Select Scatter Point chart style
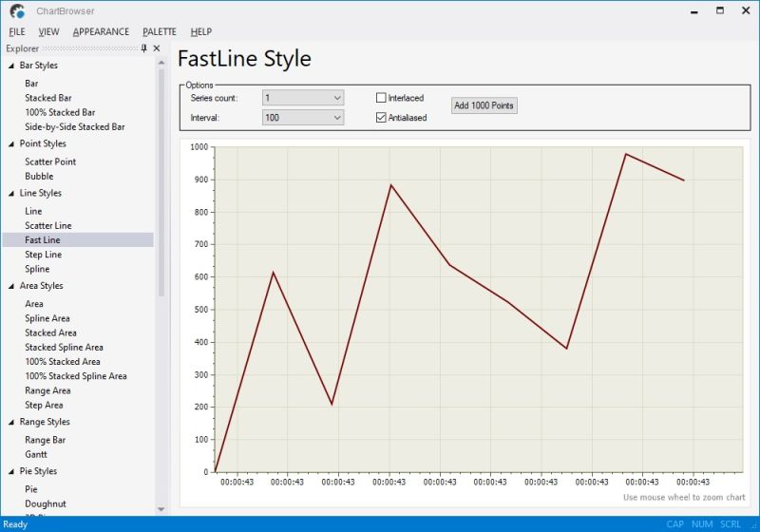This screenshot has width=760, height=532. coord(50,161)
